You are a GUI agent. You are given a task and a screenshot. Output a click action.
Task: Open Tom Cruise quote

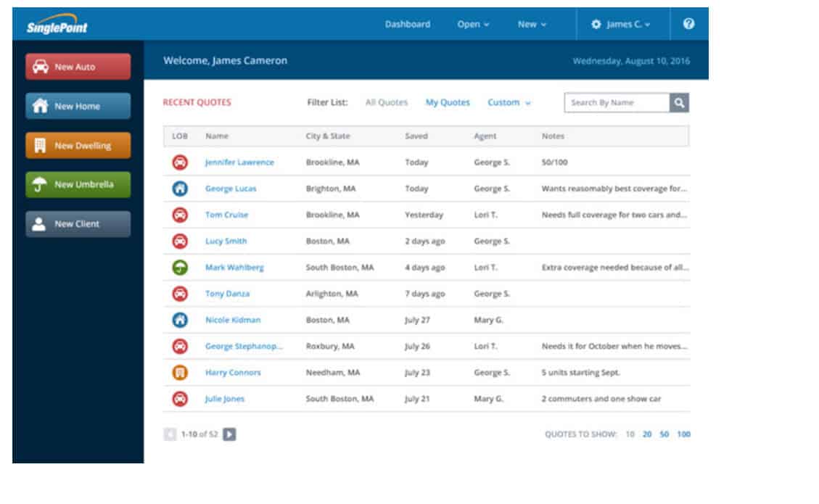pos(226,215)
